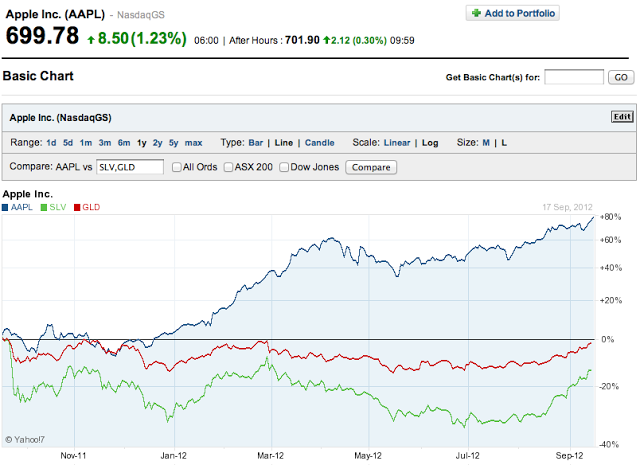Click the May-12 axis label
The width and height of the screenshot is (640, 465).
click(x=368, y=456)
